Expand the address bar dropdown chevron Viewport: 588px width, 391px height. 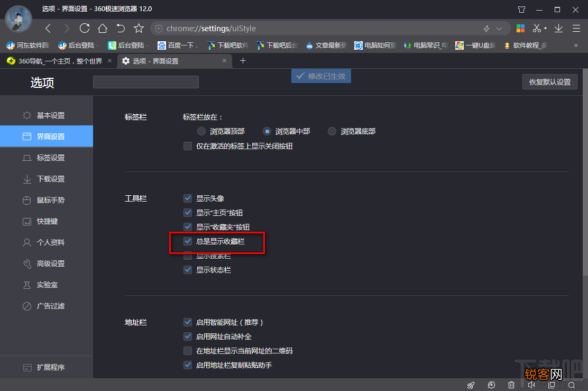point(499,29)
